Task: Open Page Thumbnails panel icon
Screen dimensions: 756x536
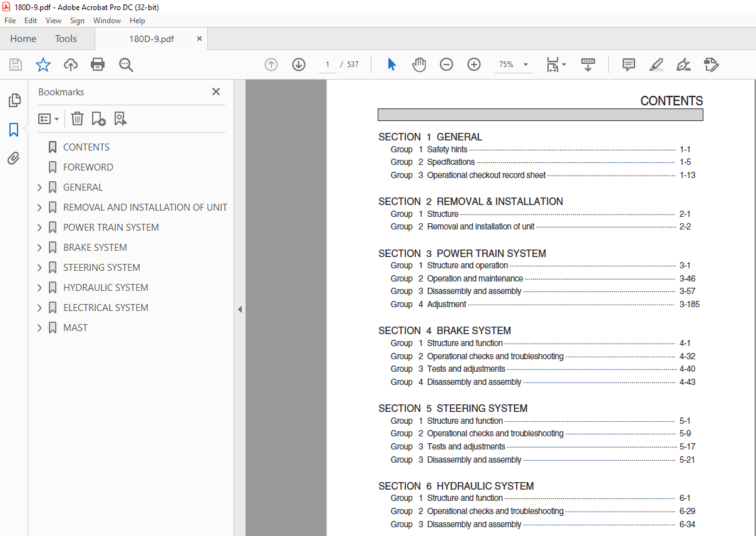Action: click(14, 100)
